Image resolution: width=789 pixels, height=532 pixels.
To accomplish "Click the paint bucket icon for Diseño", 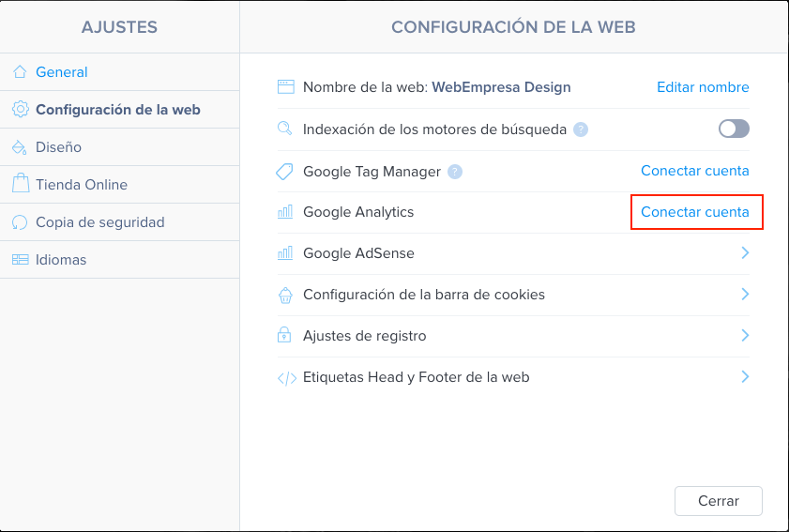I will (19, 147).
